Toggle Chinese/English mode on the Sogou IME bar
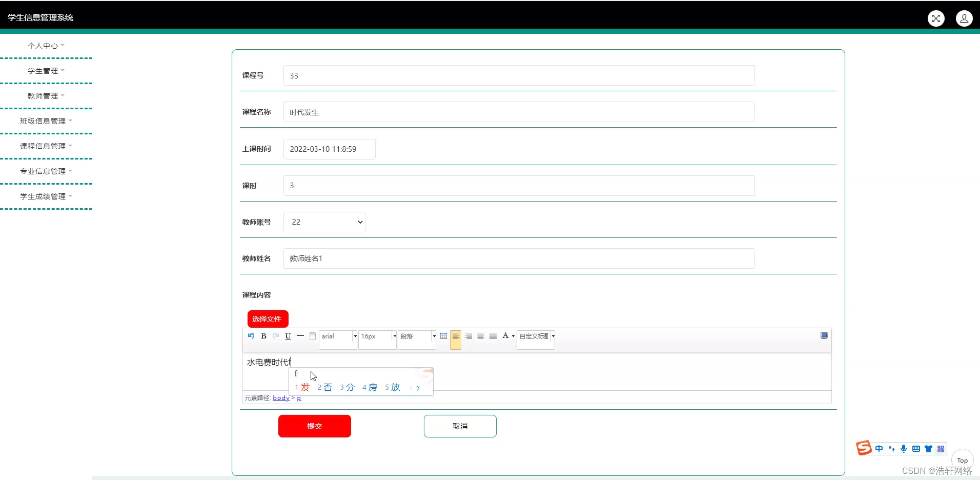Viewport: 980px width, 480px height. [879, 448]
